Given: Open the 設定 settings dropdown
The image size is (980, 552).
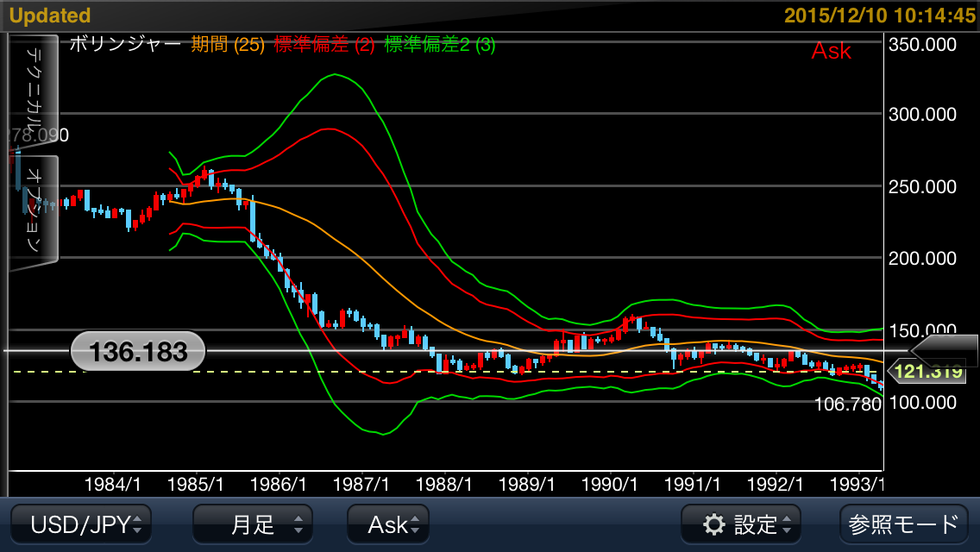Looking at the screenshot, I should pos(741,524).
